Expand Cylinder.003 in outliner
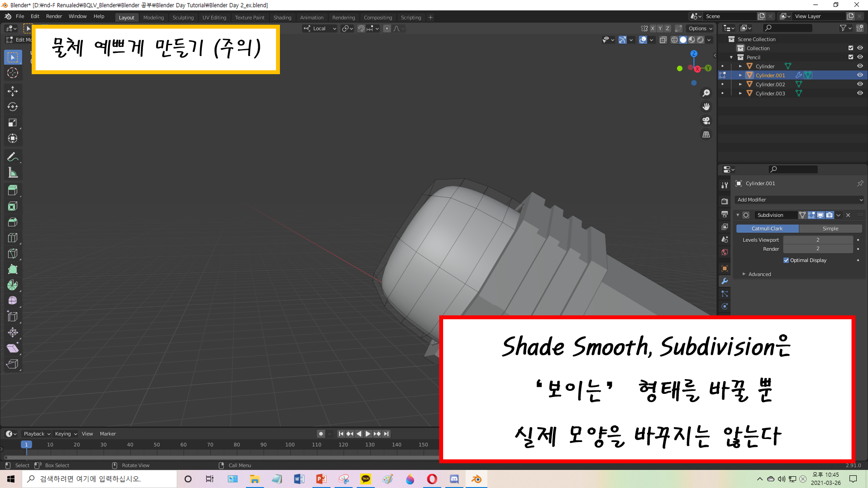Screen dimensions: 868x488 740,93
